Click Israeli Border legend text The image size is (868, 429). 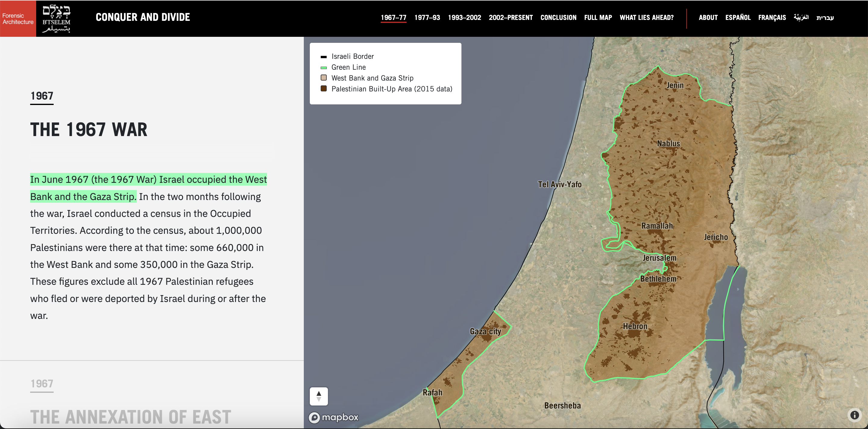[352, 56]
